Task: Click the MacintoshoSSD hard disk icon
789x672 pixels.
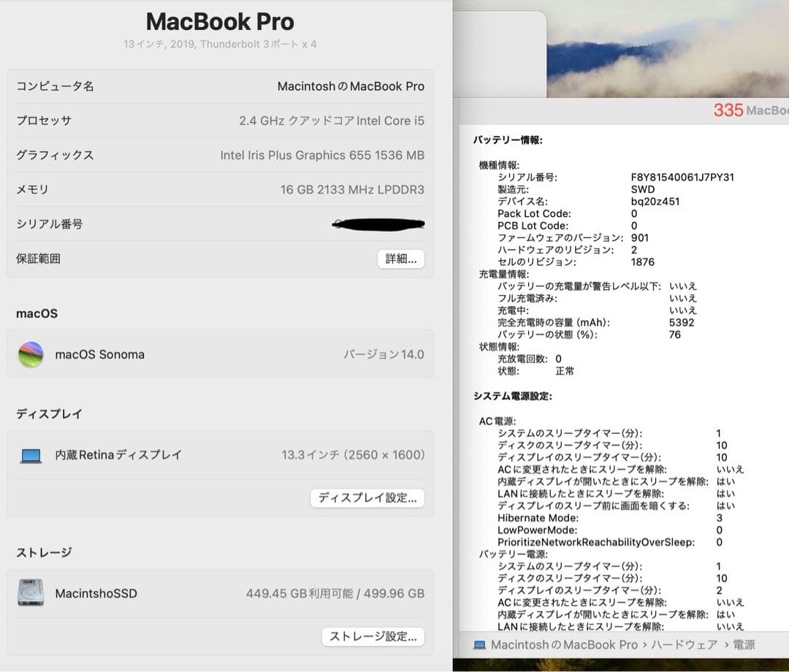Action: coord(30,594)
